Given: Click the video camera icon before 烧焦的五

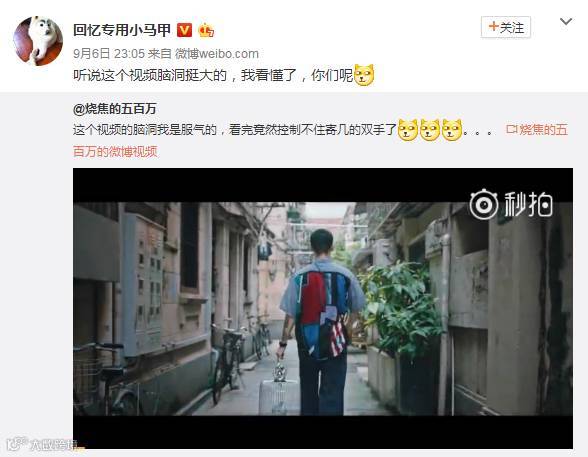Looking at the screenshot, I should pyautogui.click(x=512, y=129).
